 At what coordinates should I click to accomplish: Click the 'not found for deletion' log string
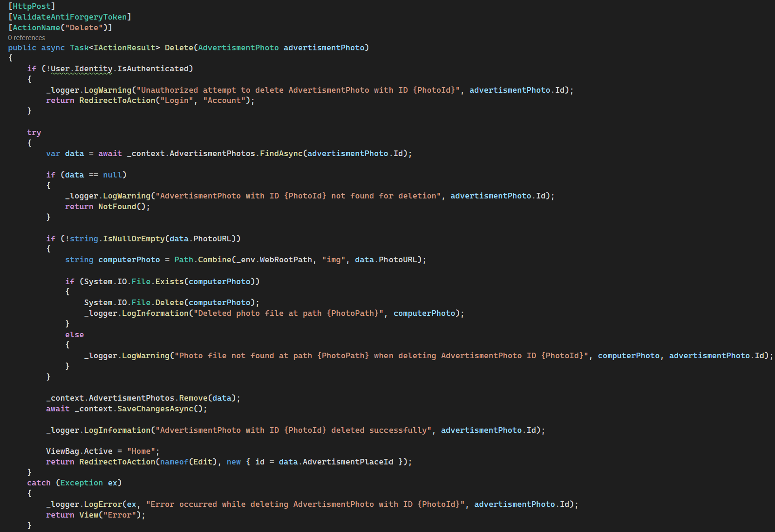point(298,196)
